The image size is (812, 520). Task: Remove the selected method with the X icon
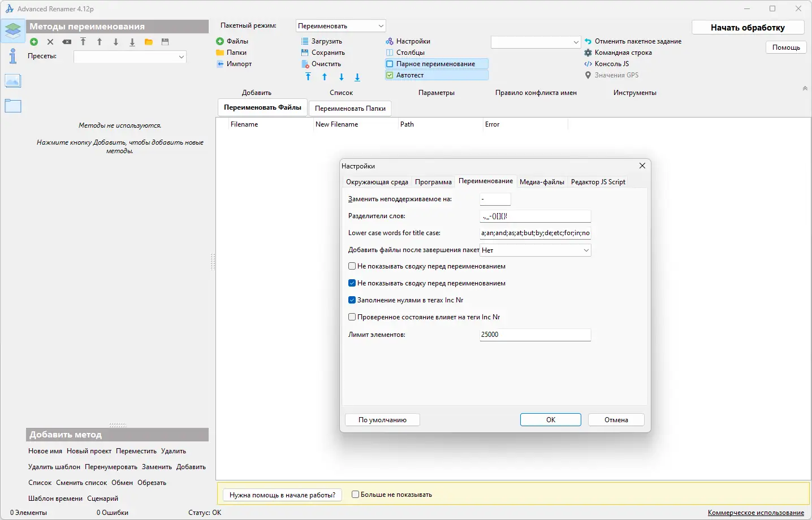[x=50, y=42]
